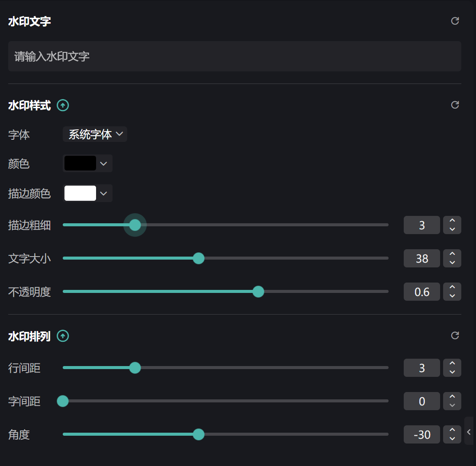Click the white 描边颜色 swatch
This screenshot has height=466, width=476.
[80, 193]
